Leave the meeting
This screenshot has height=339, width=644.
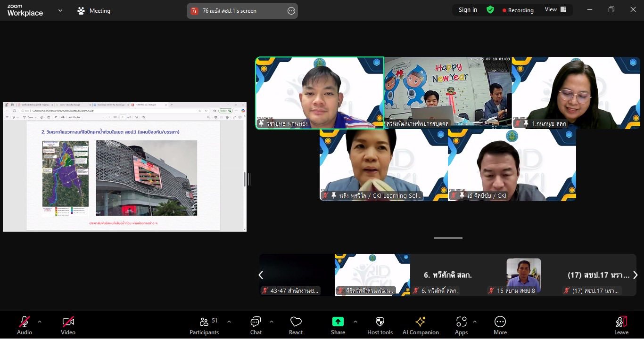[621, 325]
